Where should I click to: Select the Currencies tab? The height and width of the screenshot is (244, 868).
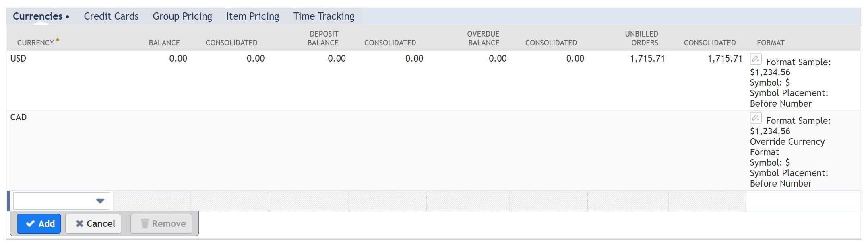coord(38,16)
